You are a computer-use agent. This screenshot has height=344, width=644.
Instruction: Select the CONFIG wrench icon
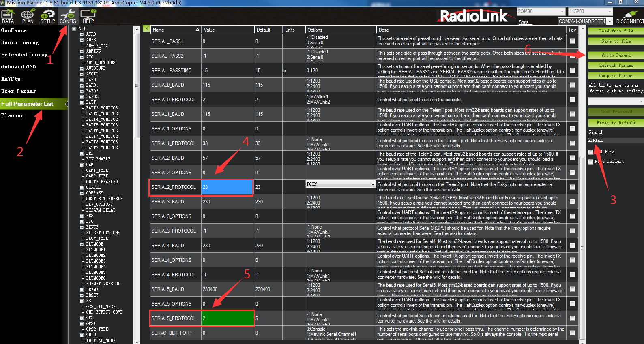click(x=68, y=16)
